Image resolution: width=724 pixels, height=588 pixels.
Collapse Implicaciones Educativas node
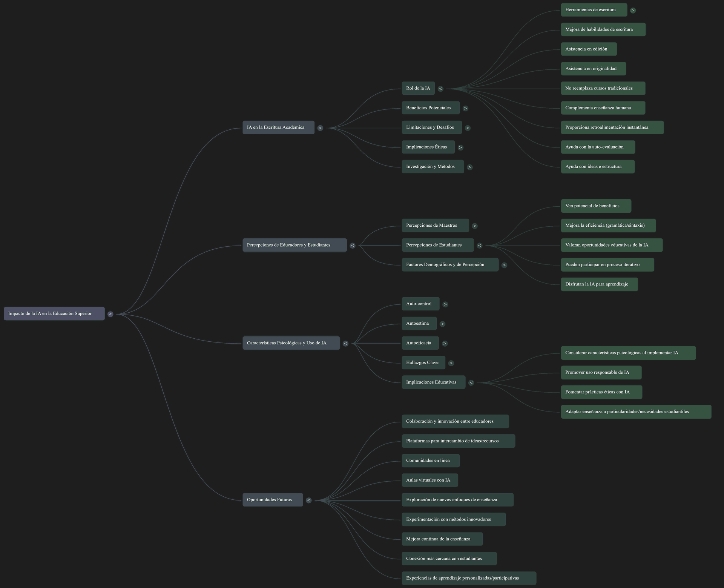[471, 383]
